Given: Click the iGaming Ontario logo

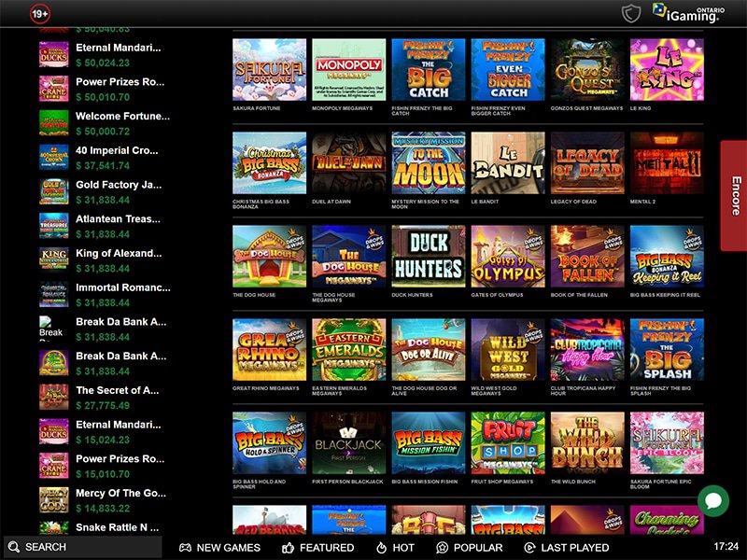Looking at the screenshot, I should tap(689, 13).
